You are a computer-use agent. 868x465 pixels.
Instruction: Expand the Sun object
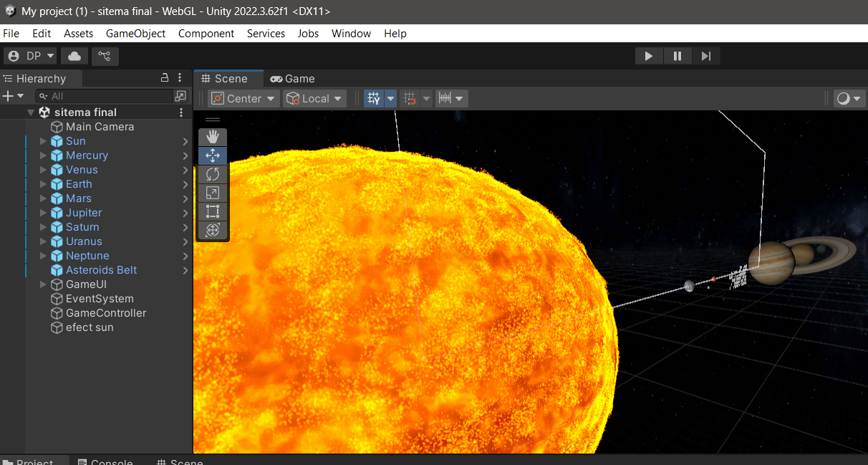[43, 141]
